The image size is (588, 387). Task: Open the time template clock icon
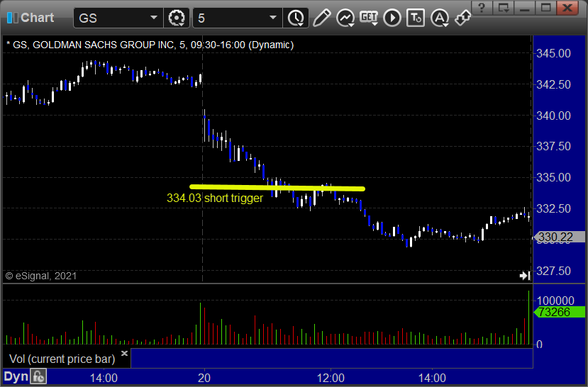(296, 18)
